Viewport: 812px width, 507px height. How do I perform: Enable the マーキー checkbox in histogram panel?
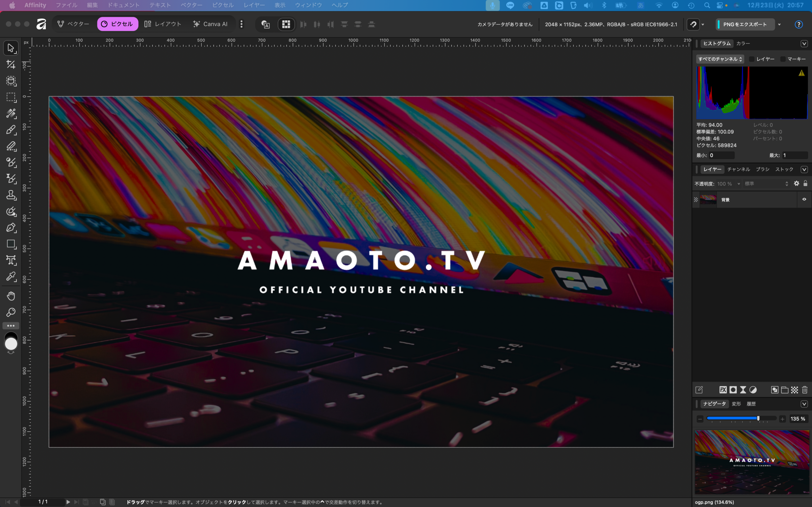pos(783,59)
